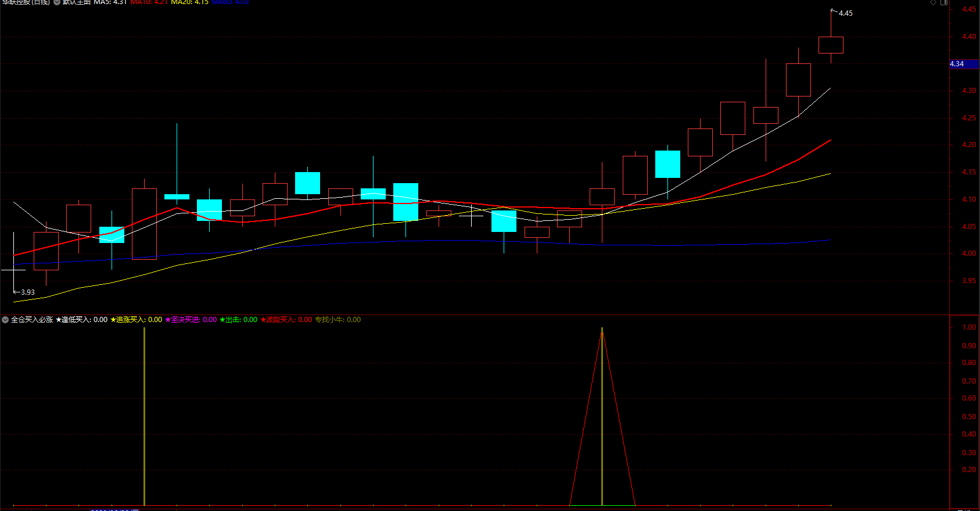Viewport: 980px width, 511px height.
Task: Click the 3.93 low price annotation
Action: click(27, 292)
